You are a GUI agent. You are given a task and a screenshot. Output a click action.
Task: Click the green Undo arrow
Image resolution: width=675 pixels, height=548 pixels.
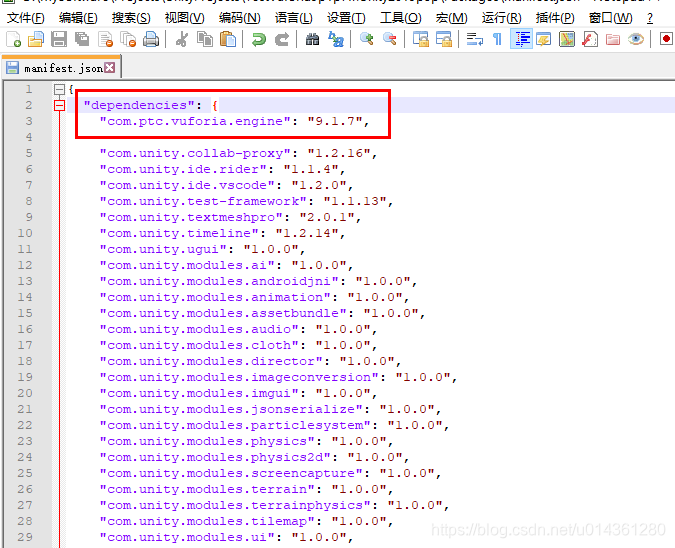258,40
